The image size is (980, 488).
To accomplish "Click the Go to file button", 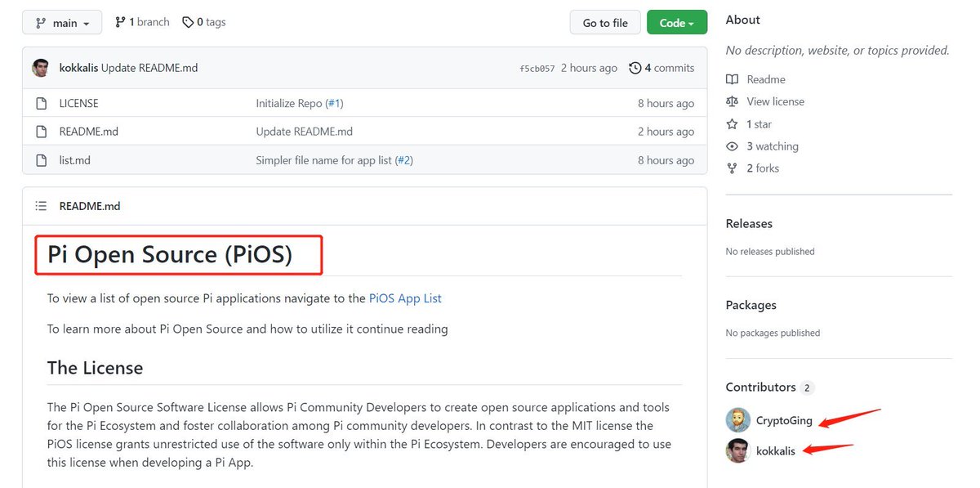I will 605,23.
